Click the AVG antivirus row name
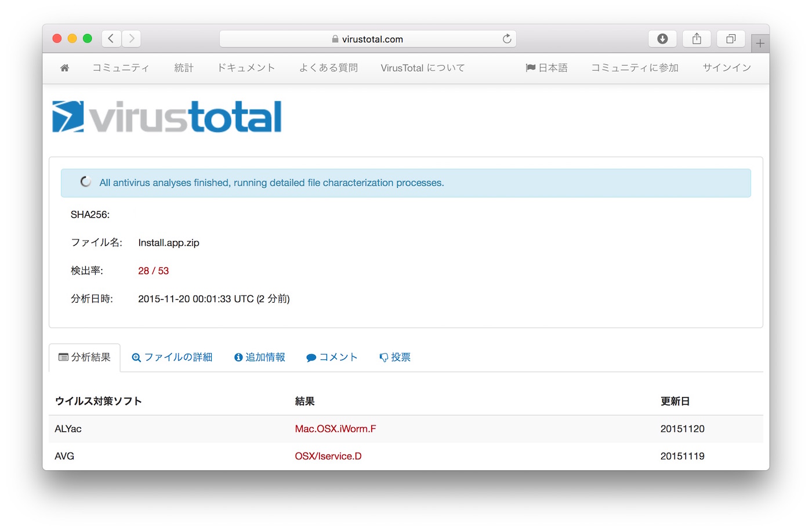The image size is (812, 531). point(64,456)
